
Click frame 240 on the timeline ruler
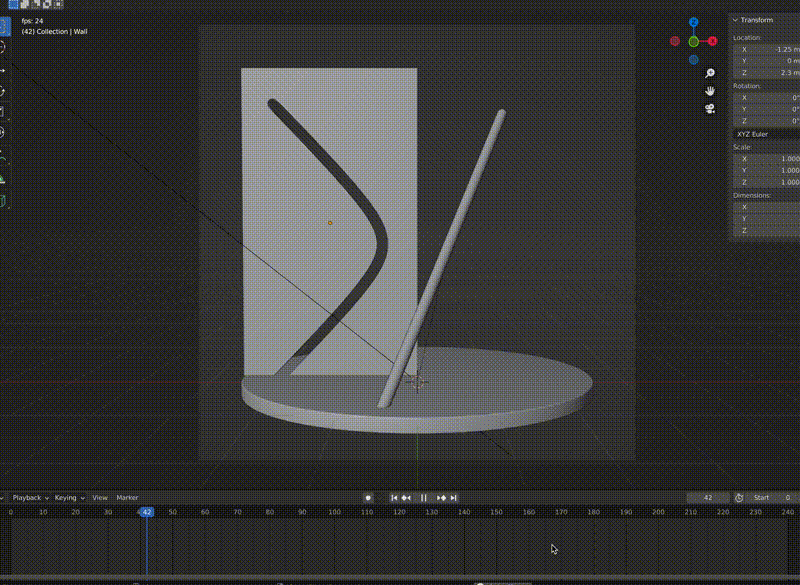(788, 512)
